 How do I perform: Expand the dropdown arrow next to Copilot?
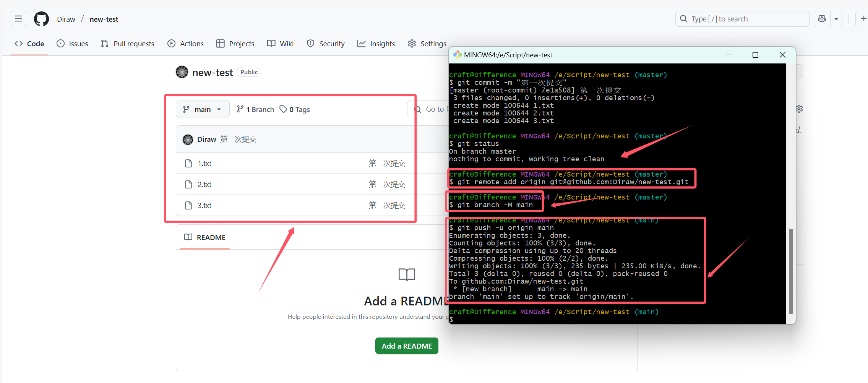point(836,19)
